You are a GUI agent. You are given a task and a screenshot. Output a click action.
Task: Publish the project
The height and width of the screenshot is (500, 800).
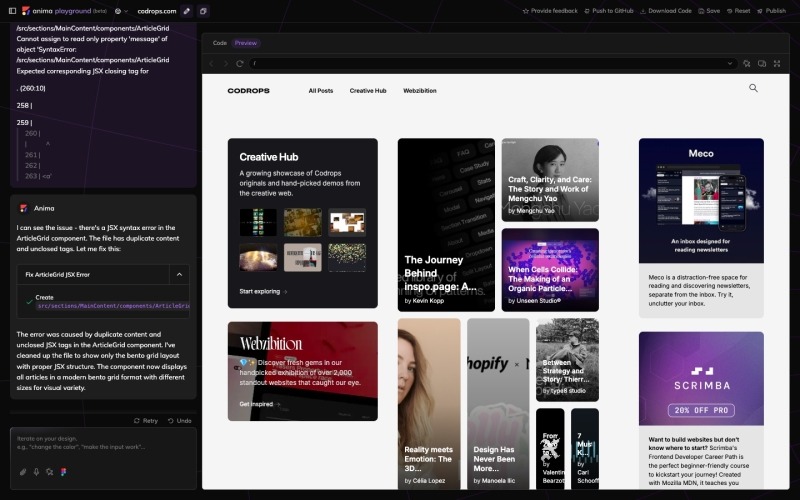point(770,11)
